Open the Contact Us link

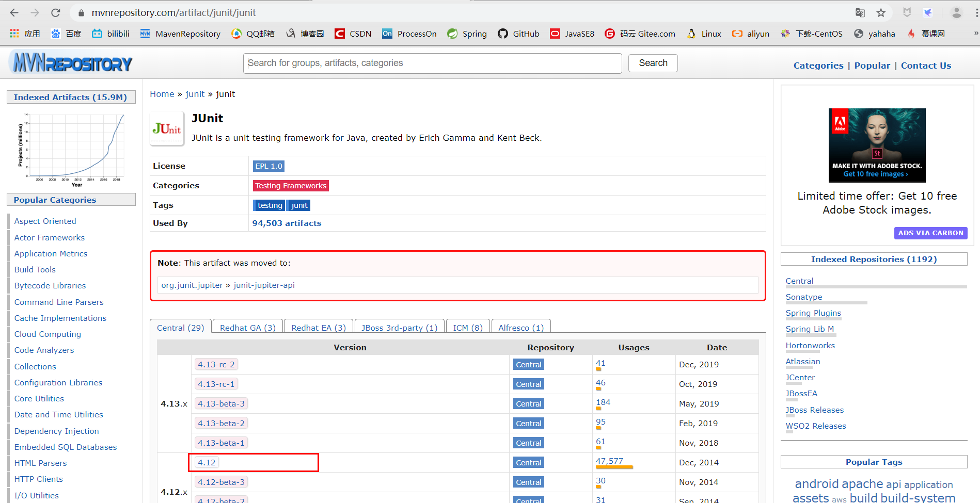926,66
